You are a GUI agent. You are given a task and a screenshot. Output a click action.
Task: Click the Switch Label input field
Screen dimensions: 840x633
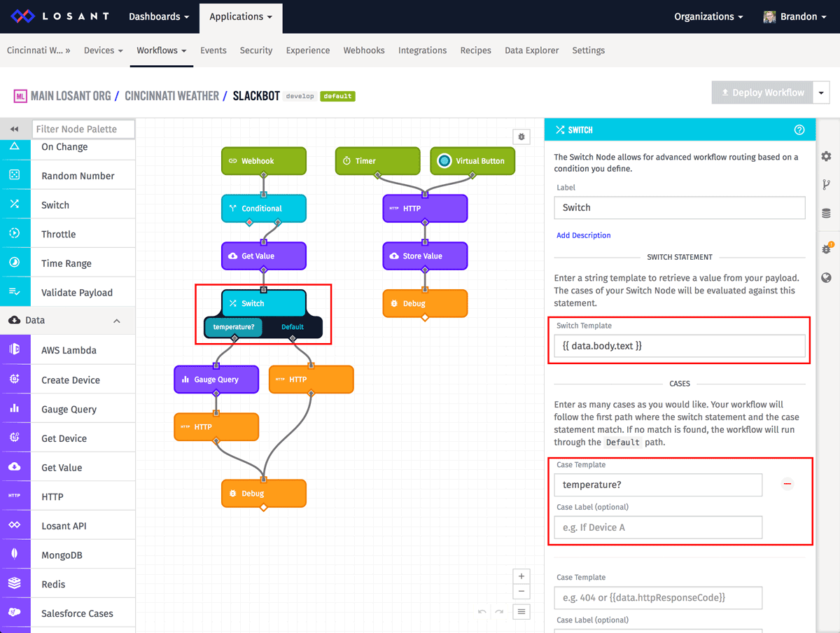(x=680, y=207)
